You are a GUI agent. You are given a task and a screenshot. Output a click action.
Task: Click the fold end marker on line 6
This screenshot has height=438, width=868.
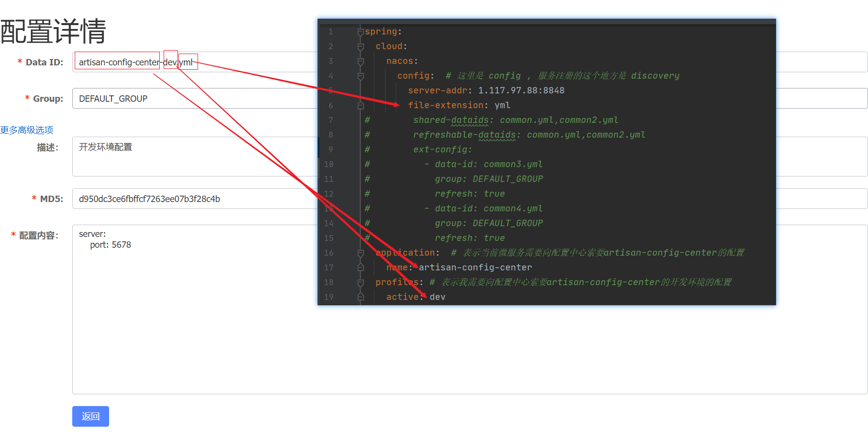point(360,105)
